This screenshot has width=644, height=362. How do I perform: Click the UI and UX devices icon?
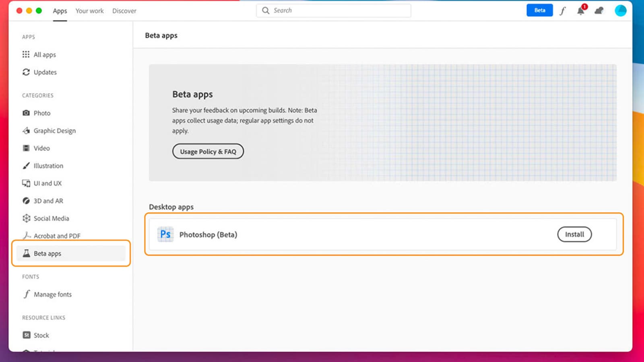26,183
